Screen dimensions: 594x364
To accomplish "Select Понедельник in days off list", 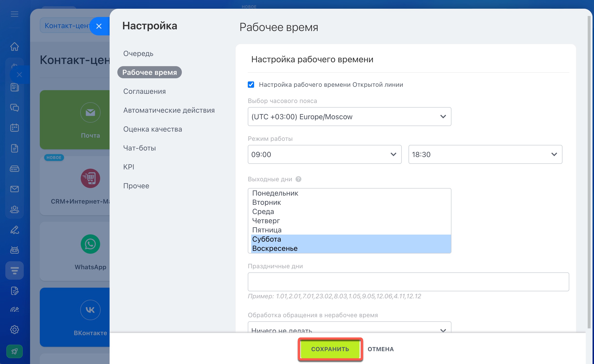I will click(351, 193).
